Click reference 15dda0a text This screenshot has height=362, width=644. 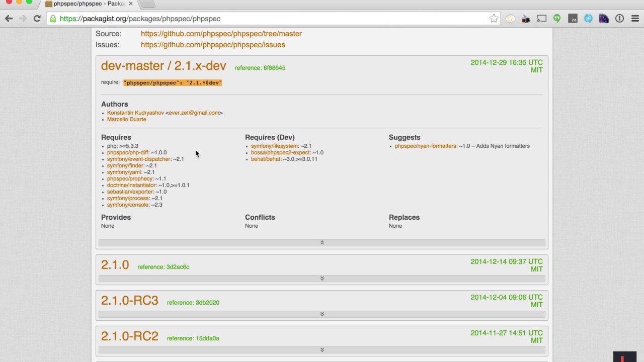(193, 338)
